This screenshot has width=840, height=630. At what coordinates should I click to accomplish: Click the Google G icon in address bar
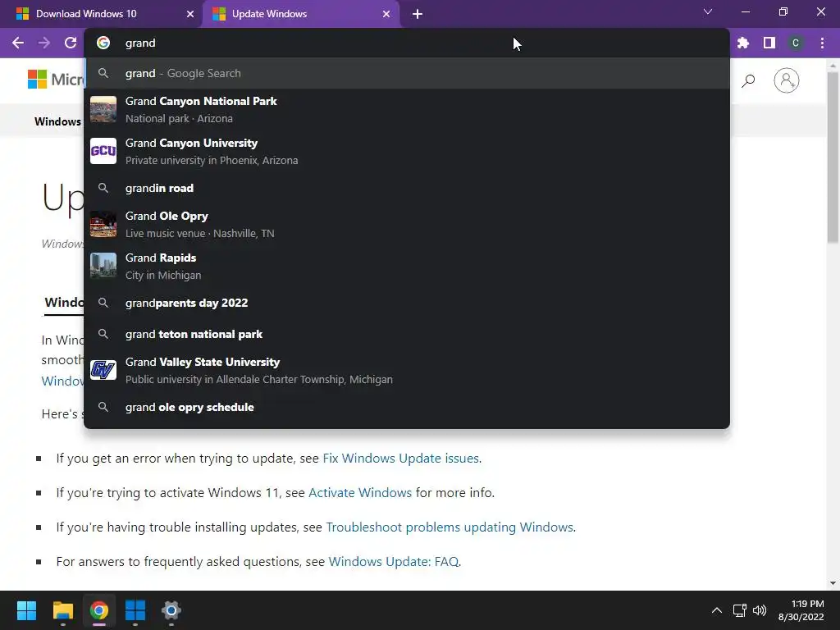[103, 43]
